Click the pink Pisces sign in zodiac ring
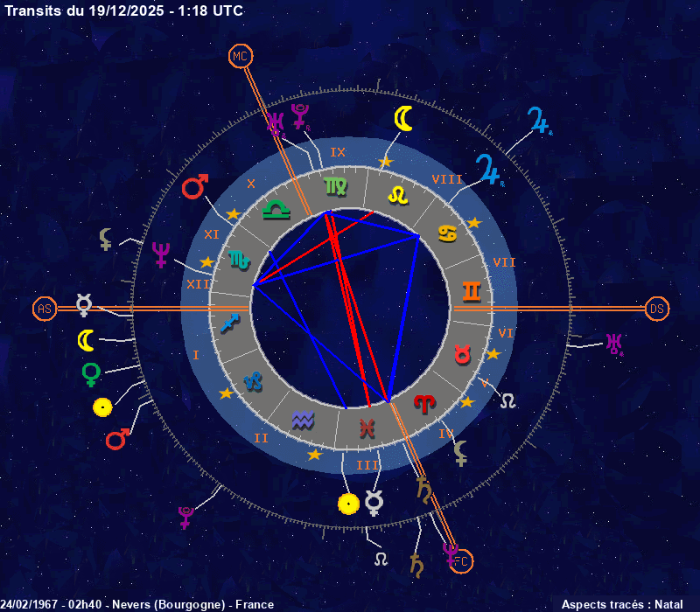 [366, 428]
